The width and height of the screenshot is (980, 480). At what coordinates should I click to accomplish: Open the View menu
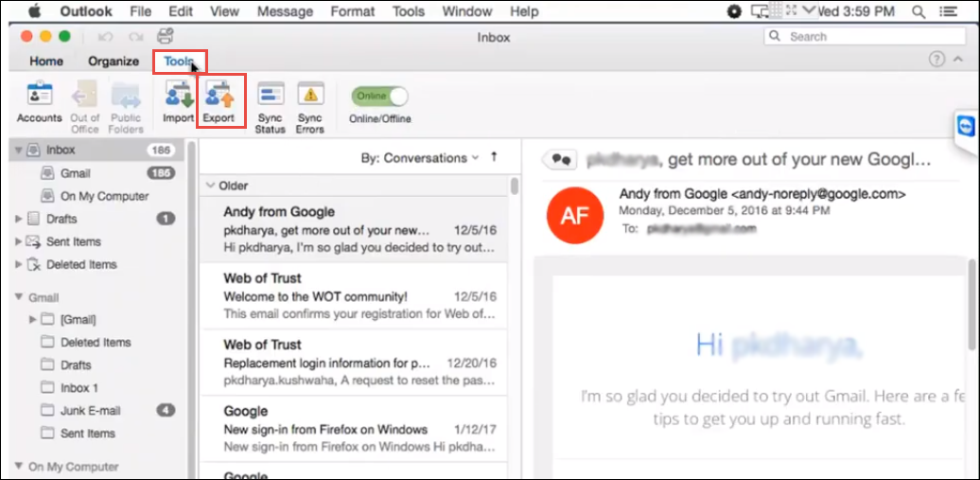coord(224,11)
